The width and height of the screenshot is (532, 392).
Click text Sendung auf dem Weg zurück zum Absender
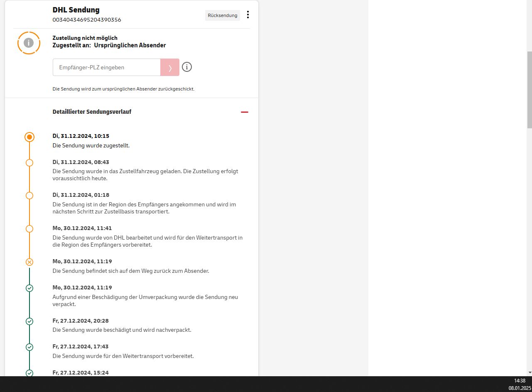[x=131, y=271]
